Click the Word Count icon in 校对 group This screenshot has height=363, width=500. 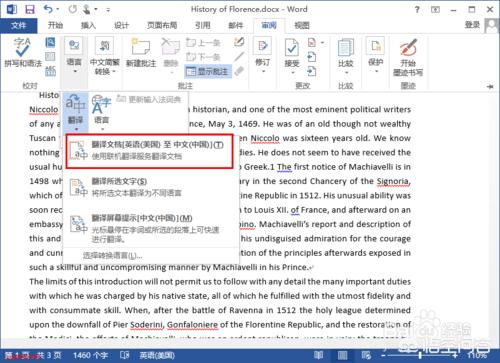coord(50,70)
